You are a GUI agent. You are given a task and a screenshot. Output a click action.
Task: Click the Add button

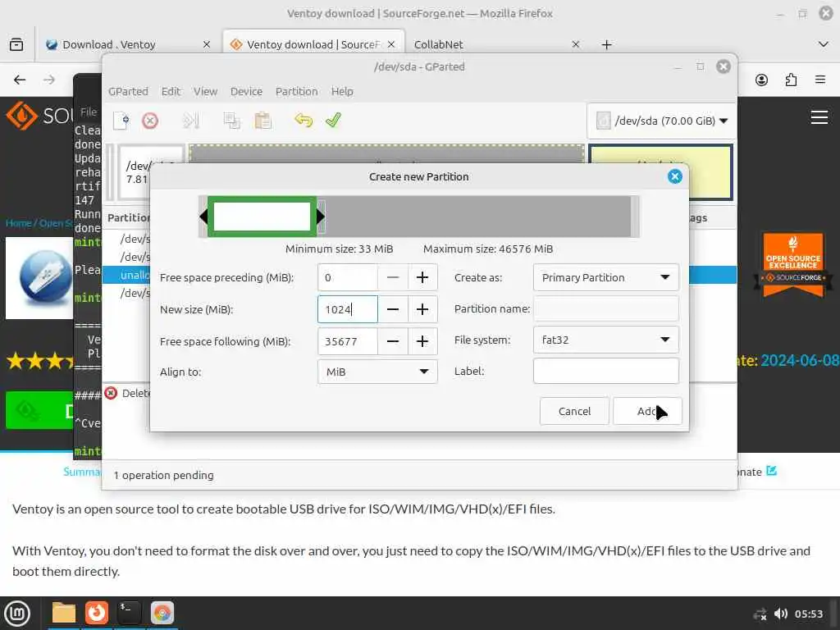pos(647,411)
